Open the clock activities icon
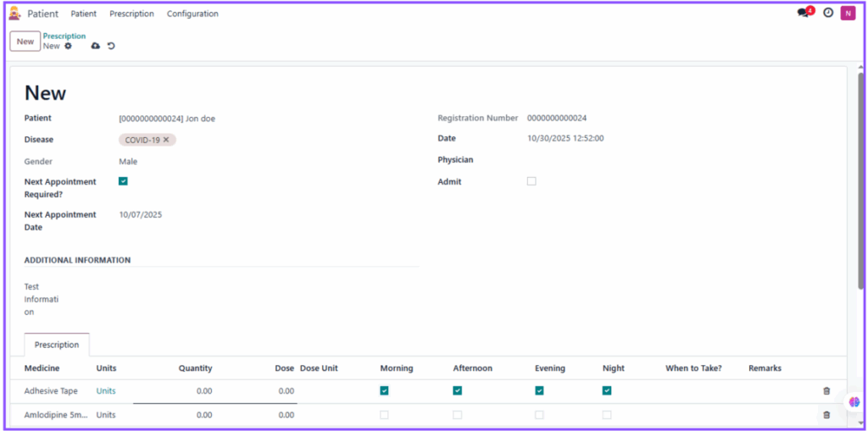Screen dimensions: 868x431 [828, 14]
